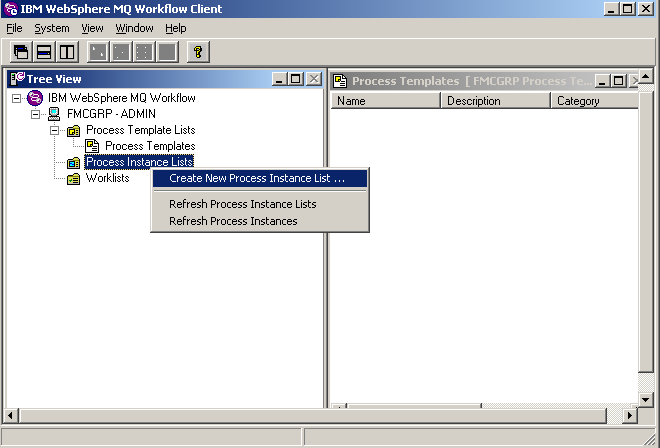Click the bottom horizontal scrollbar thumb
Viewport: 660px width, 448px height.
point(312,416)
